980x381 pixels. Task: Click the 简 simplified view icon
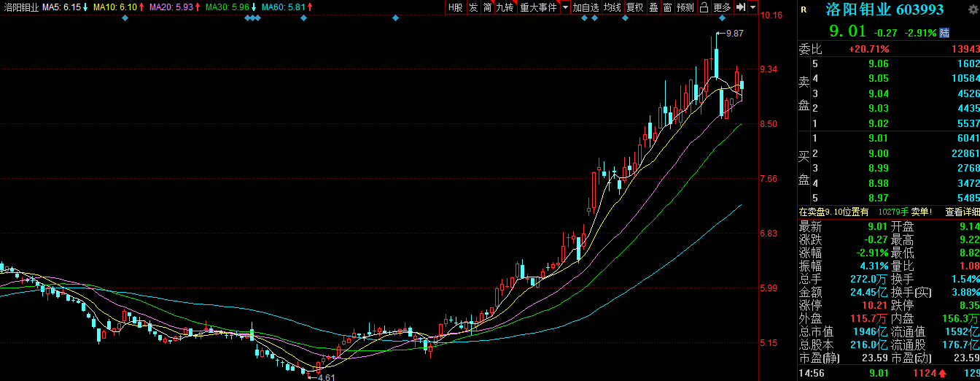tap(487, 7)
